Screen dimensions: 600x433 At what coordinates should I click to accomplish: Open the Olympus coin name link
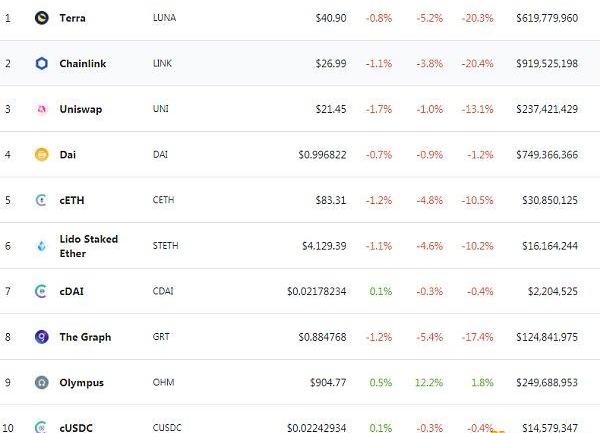tap(81, 382)
